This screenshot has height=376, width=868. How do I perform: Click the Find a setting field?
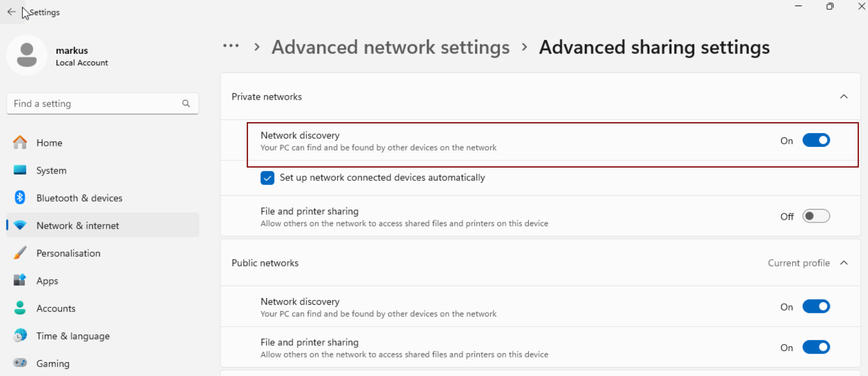point(102,104)
